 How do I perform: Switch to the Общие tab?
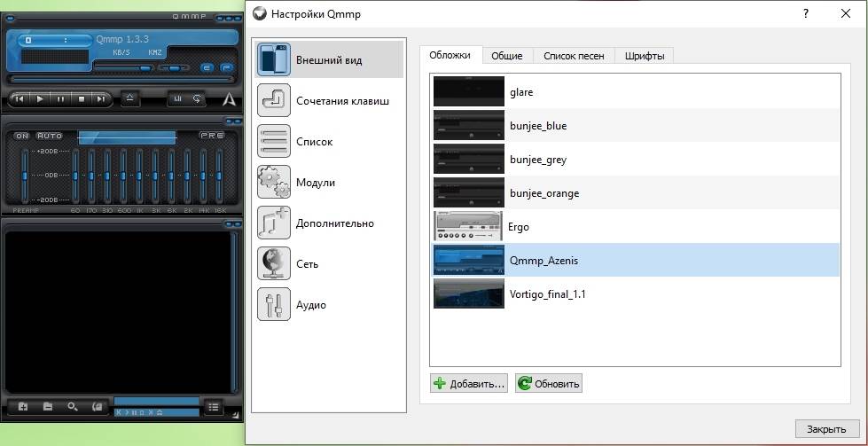pos(508,56)
